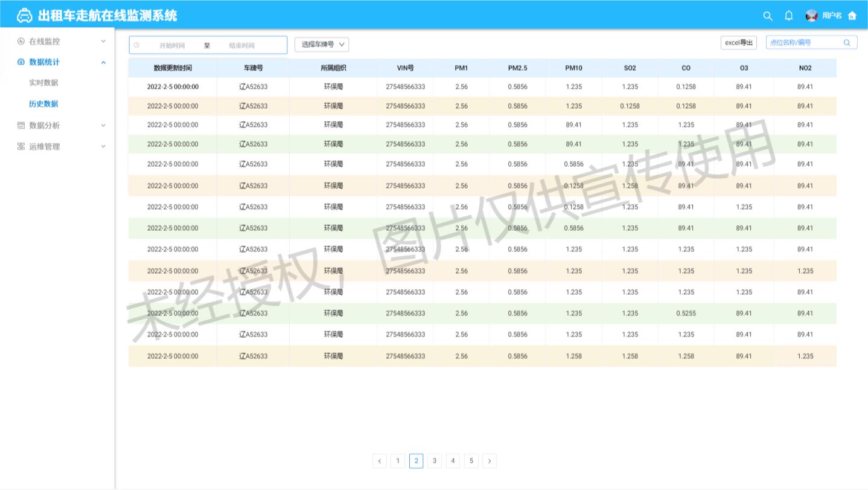Screen dimensions: 868x490
Task: Click the 在线监控 sidebar icon
Action: coord(21,41)
